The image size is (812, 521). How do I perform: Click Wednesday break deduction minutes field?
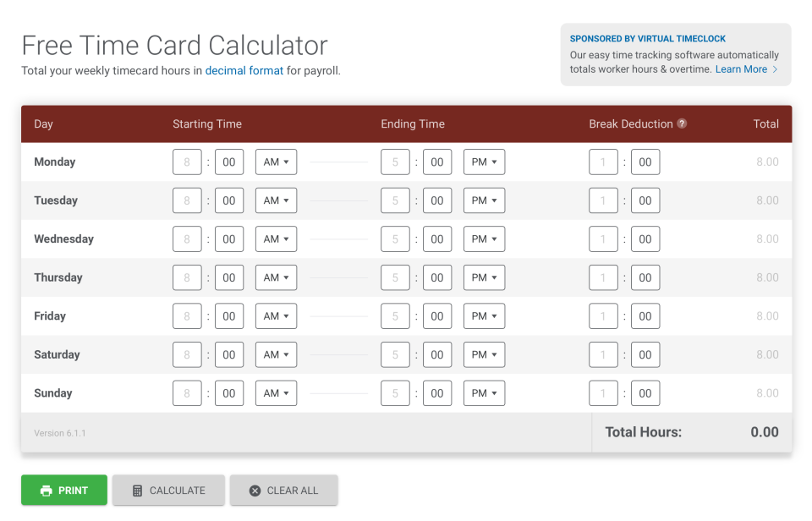coord(645,239)
